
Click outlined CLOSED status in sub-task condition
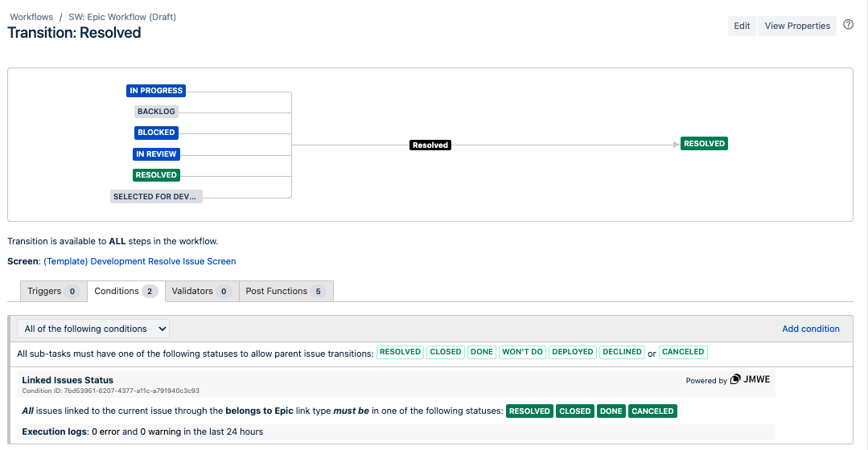coord(446,352)
